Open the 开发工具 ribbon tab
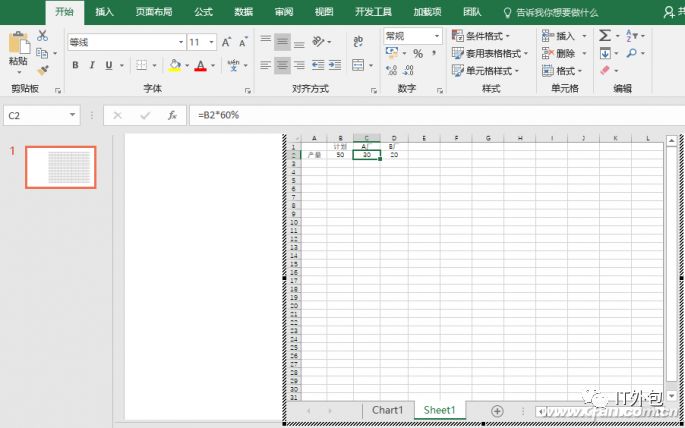685x428 pixels. click(374, 12)
